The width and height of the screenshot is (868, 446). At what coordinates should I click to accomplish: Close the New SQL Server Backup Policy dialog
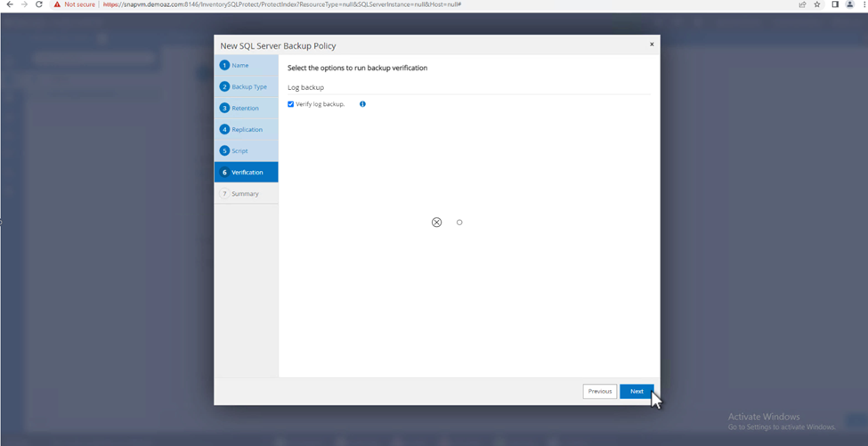652,45
